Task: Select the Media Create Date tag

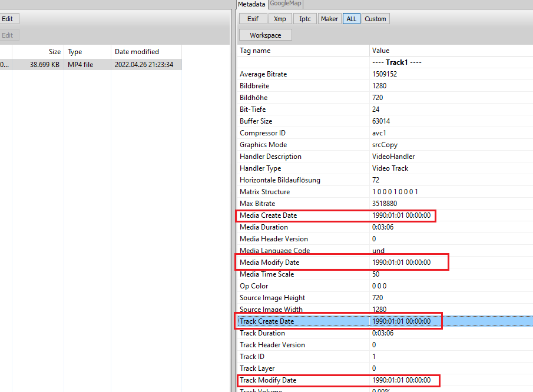Action: (385, 215)
